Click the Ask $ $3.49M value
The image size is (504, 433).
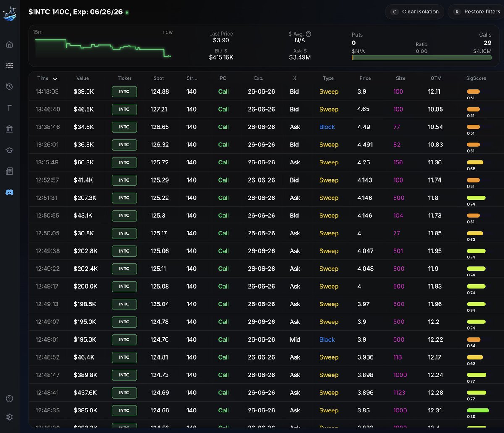pyautogui.click(x=300, y=57)
